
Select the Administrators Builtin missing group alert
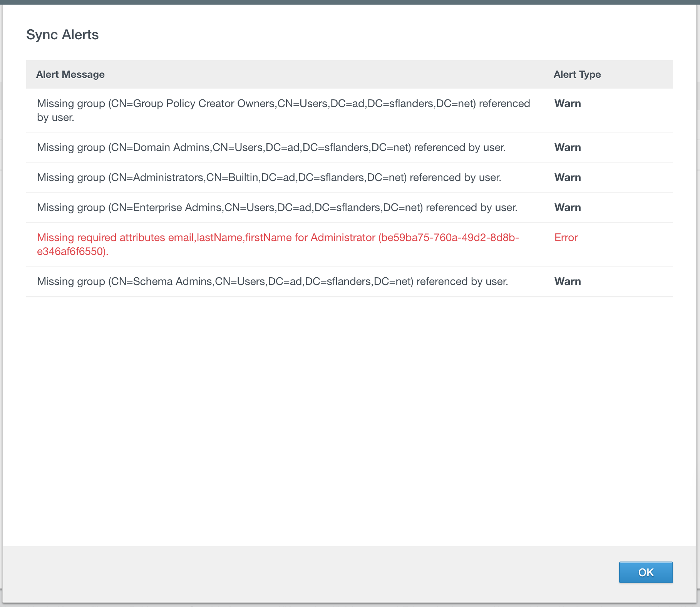click(x=269, y=178)
